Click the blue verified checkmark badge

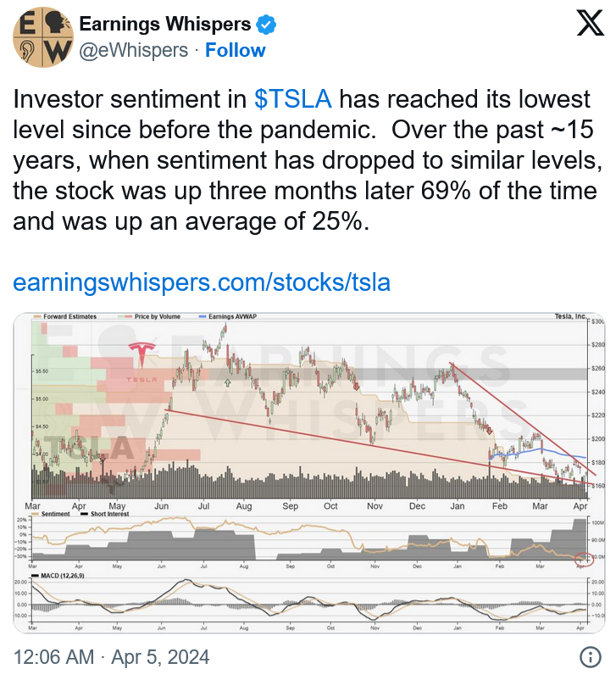click(266, 25)
